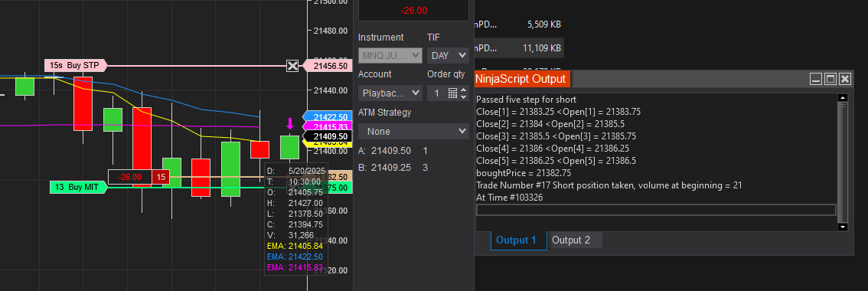The height and width of the screenshot is (291, 868).
Task: Click the Order qty input field
Action: coord(437,93)
